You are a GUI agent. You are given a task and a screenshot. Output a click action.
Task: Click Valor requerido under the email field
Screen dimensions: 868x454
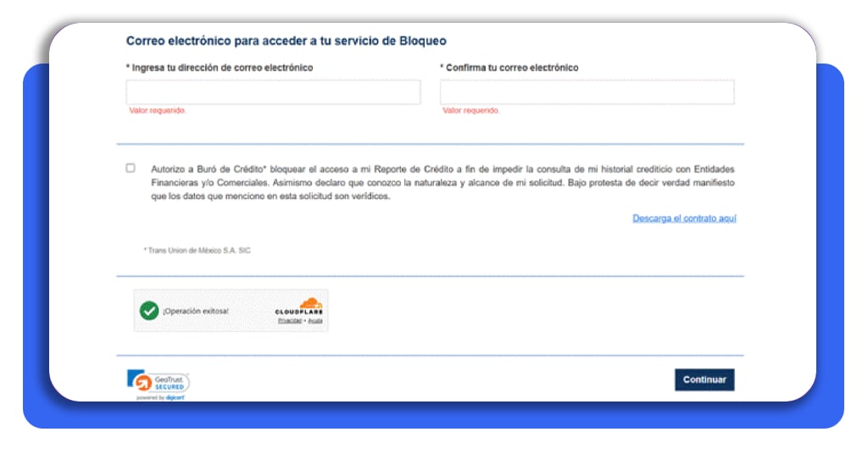[x=157, y=111]
